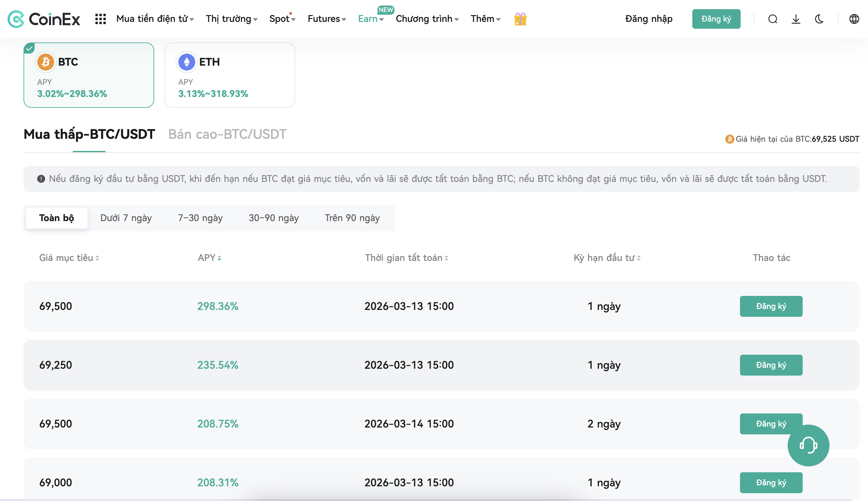Click Đăng ký for 298.36% APY row
This screenshot has height=501, width=868.
coord(771,306)
